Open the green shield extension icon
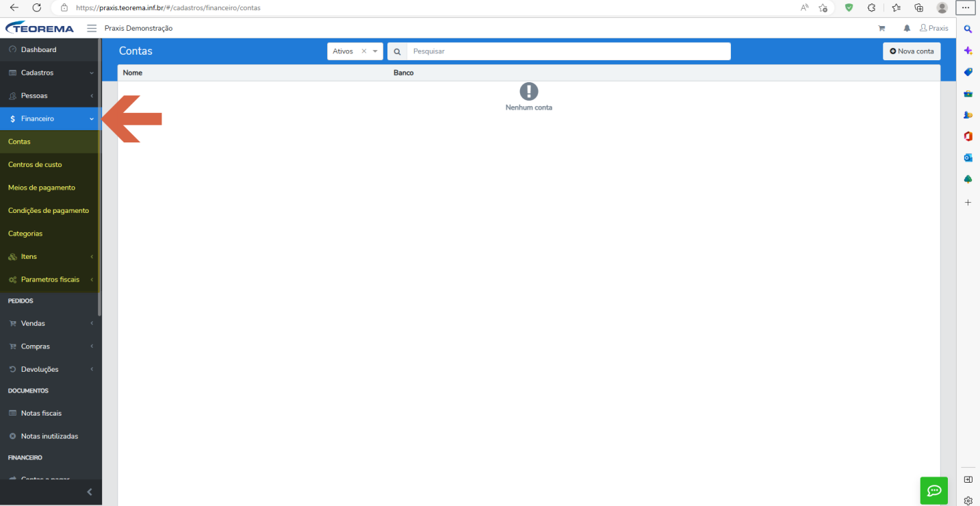Image resolution: width=980 pixels, height=506 pixels. coord(849,8)
